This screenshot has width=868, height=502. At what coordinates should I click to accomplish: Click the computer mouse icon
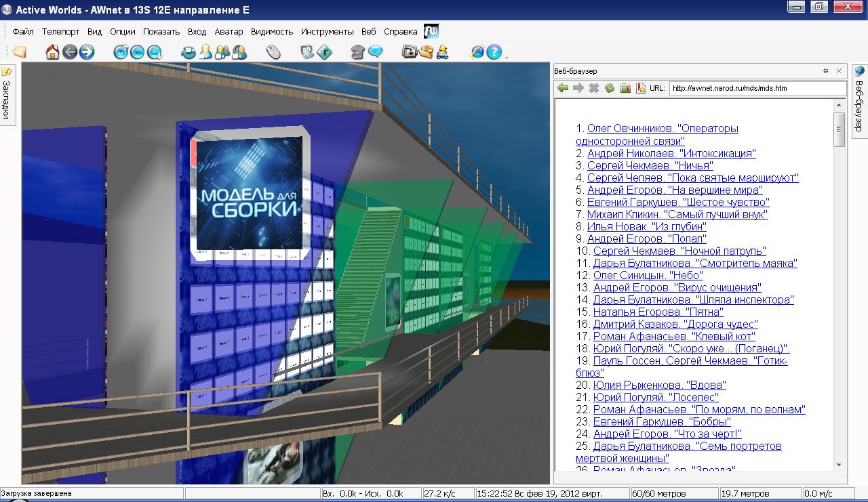click(x=273, y=52)
